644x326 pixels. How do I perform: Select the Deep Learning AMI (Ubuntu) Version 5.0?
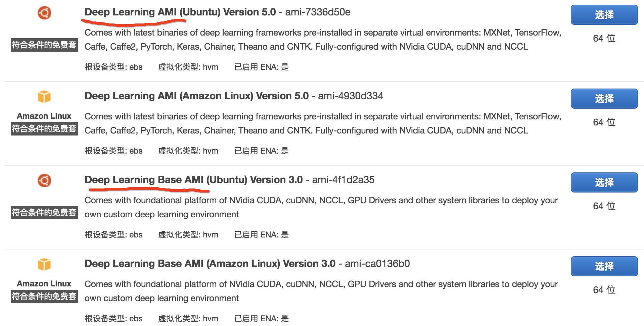[604, 15]
